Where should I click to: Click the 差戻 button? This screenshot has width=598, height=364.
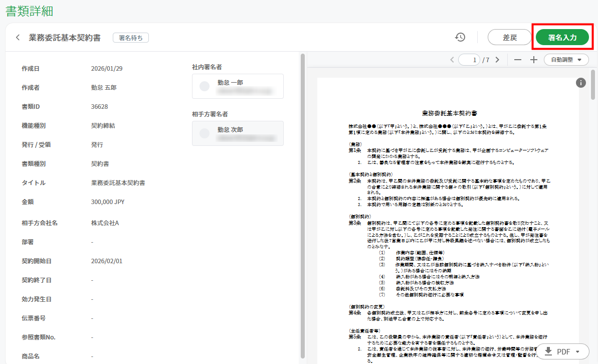[509, 38]
